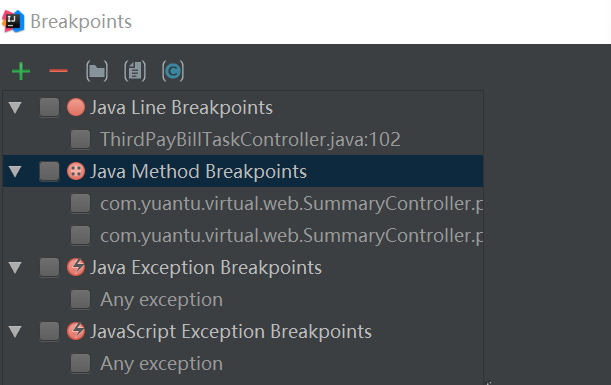611x385 pixels.
Task: Toggle Group by Class icon
Action: [173, 71]
